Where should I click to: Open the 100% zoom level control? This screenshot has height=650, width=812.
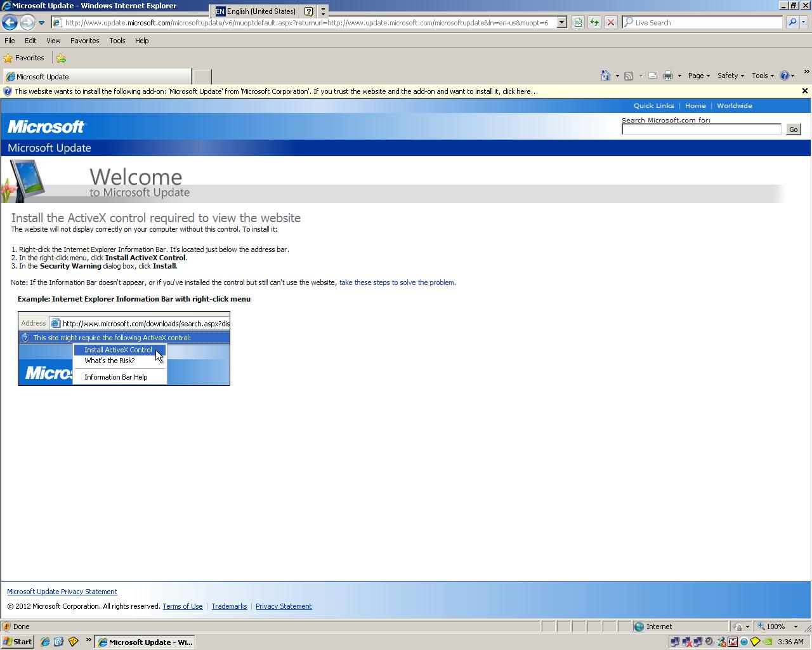click(x=778, y=627)
